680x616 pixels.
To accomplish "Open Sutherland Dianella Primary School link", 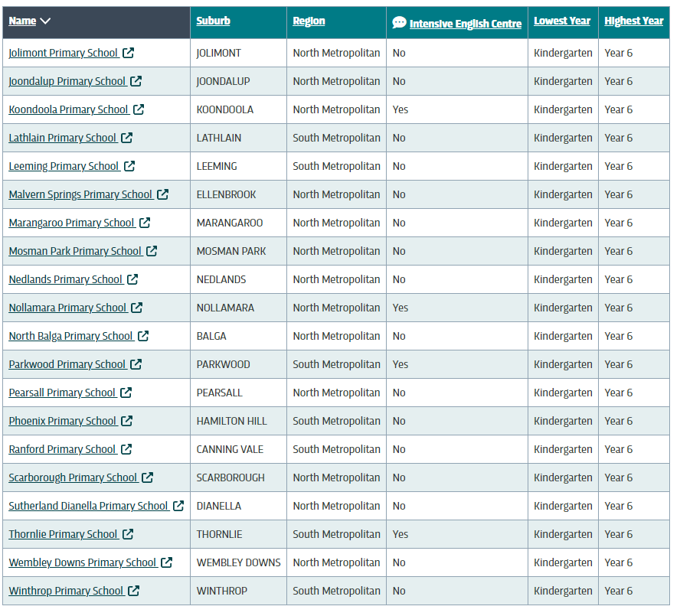I will point(89,506).
